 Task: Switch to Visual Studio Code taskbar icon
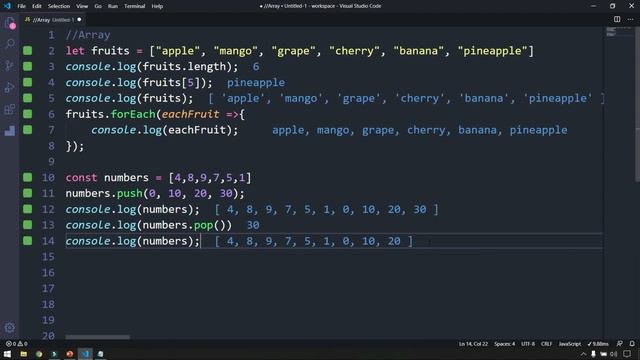click(x=85, y=354)
